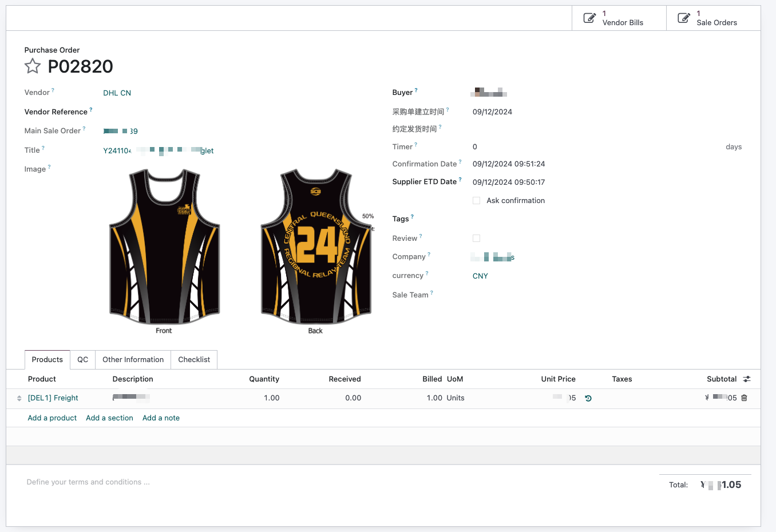Tick the Review checkbox
The height and width of the screenshot is (532, 776).
coord(476,239)
